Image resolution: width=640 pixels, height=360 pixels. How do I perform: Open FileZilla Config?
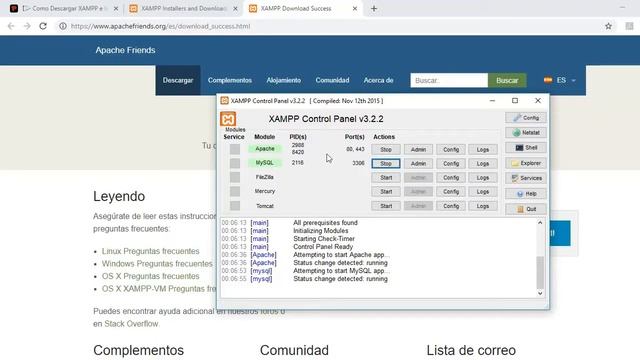[x=451, y=178]
